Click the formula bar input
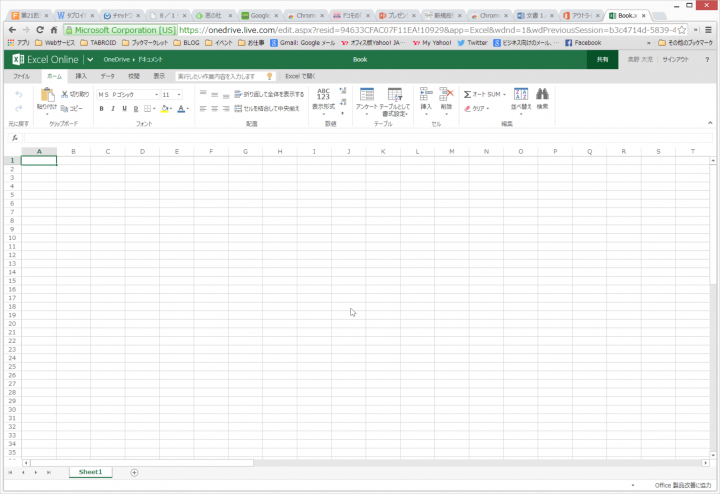The width and height of the screenshot is (720, 494). pos(368,138)
